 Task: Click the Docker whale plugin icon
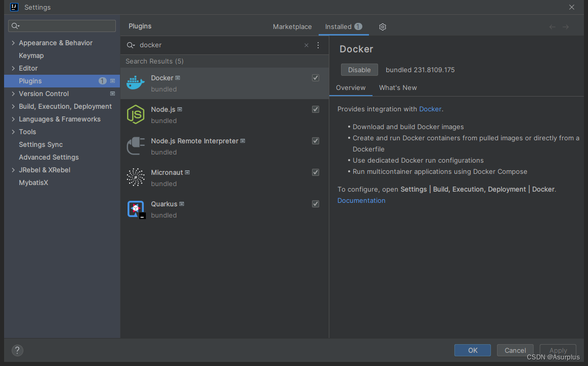[135, 83]
